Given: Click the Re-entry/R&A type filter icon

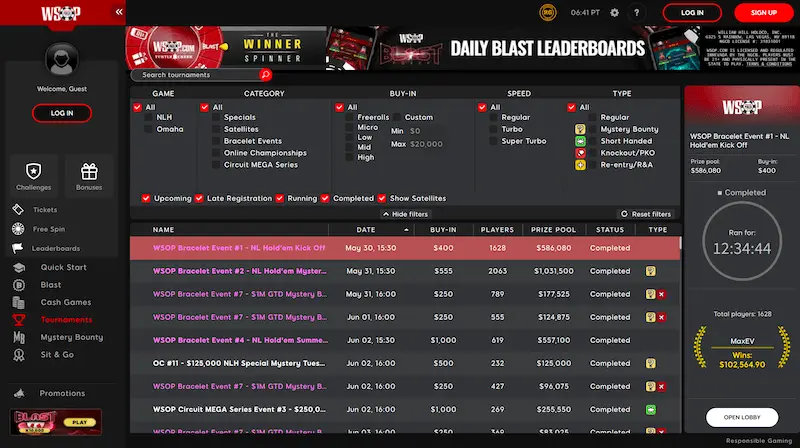Looking at the screenshot, I should 580,165.
